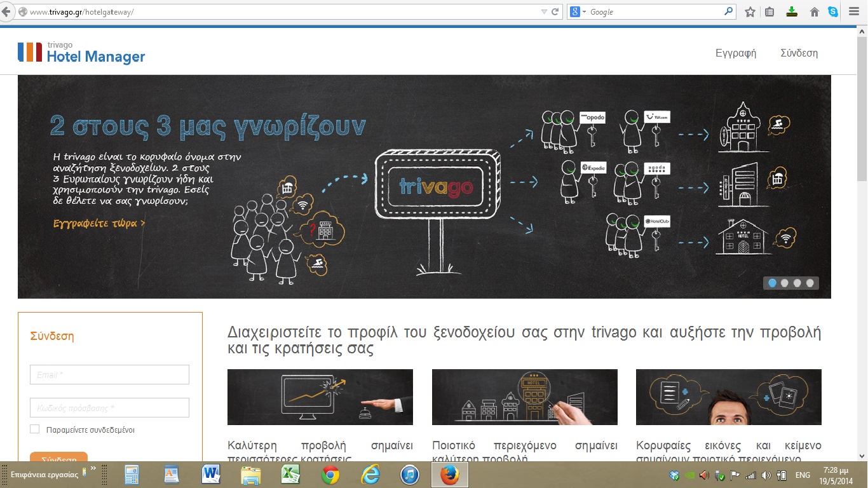The width and height of the screenshot is (868, 488).
Task: Open the Word taskbar icon
Action: tap(210, 475)
